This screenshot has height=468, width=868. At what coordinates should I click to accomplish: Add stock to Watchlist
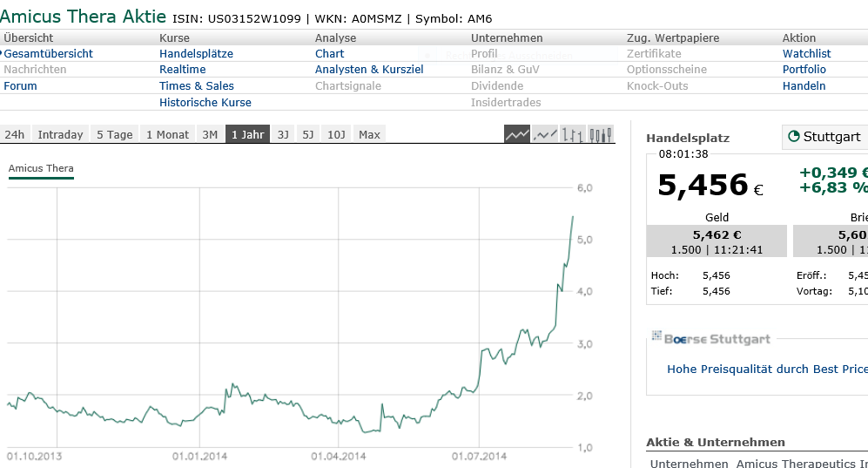[x=806, y=54]
